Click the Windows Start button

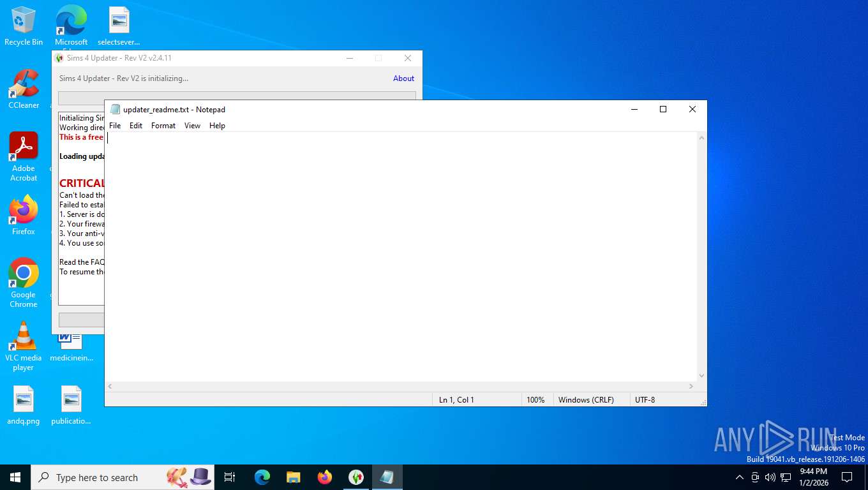[x=15, y=477]
